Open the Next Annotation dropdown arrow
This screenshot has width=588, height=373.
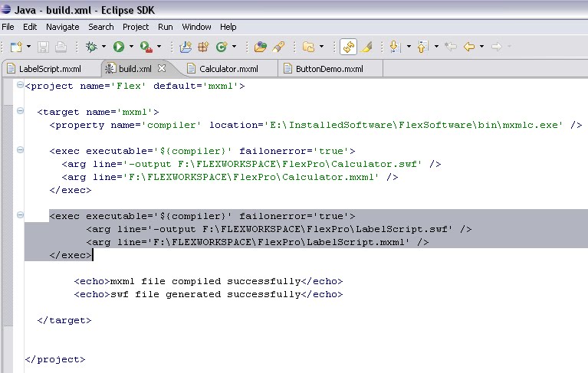coord(409,47)
